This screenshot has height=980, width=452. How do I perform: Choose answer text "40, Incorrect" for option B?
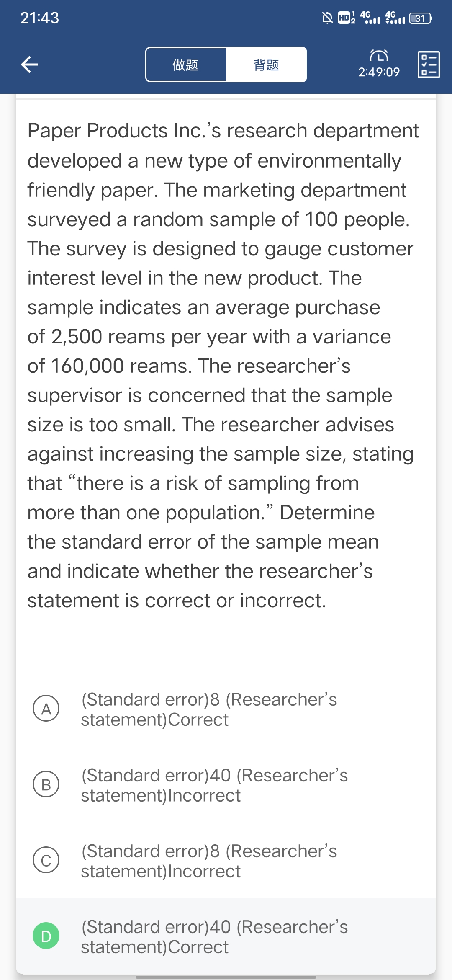[214, 785]
